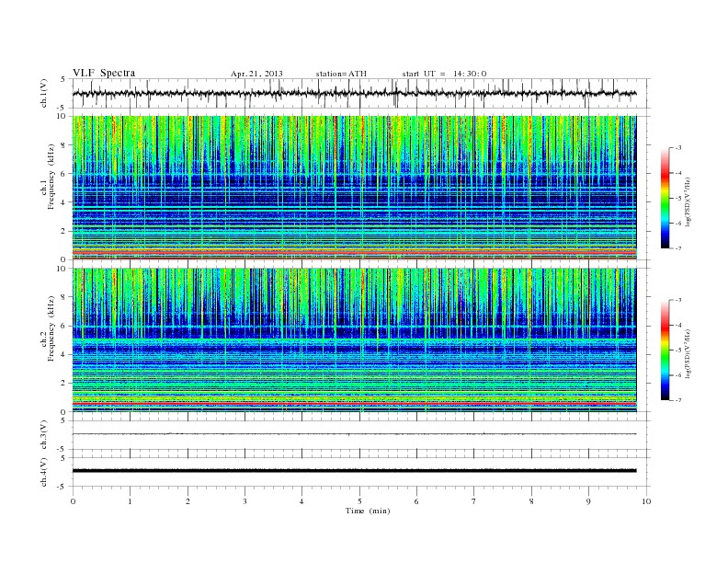
Task: Click the "-7" tick on ch.2 color bar
Action: coord(677,400)
